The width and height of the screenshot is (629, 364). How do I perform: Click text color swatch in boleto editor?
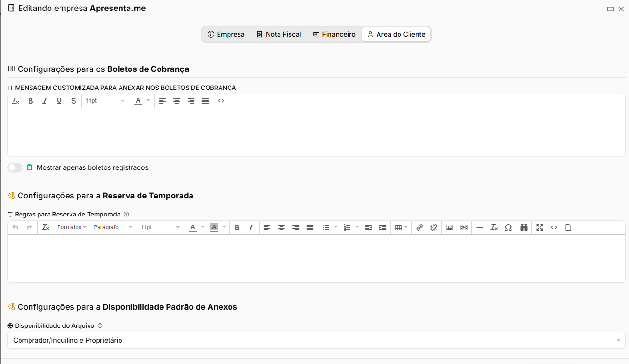138,101
